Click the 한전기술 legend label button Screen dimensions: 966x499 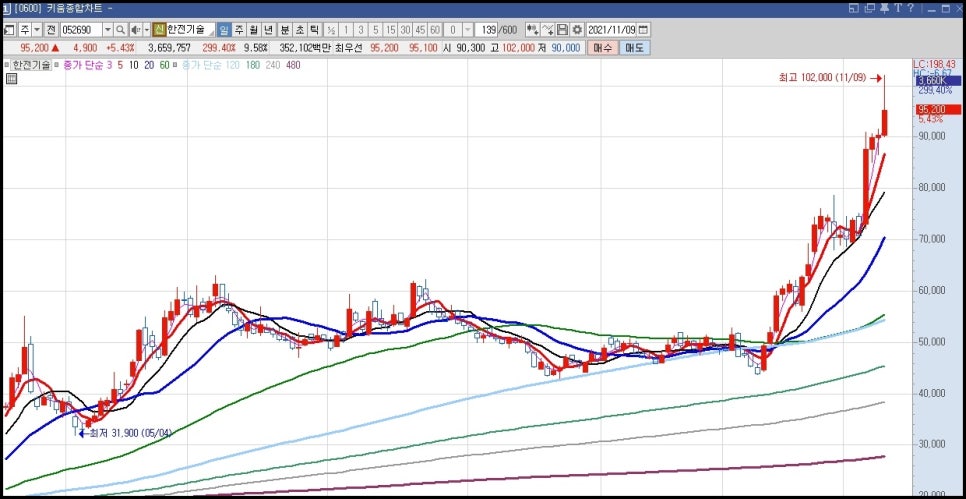tap(30, 65)
